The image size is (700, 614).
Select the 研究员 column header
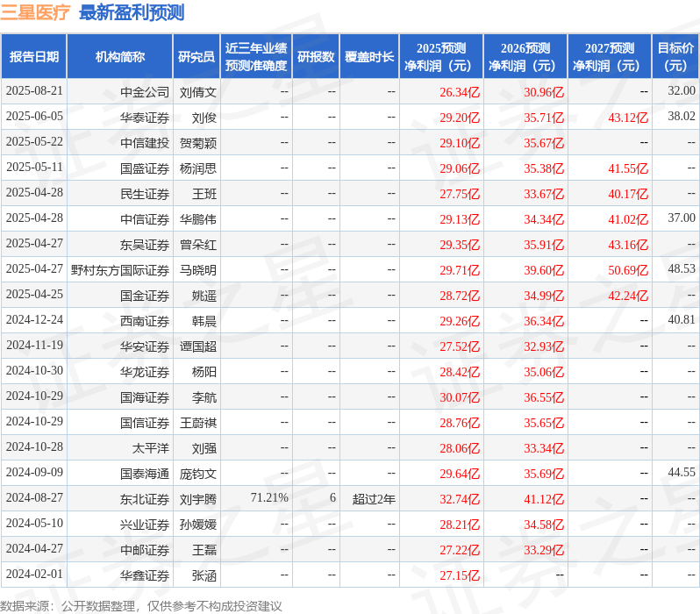coord(196,57)
